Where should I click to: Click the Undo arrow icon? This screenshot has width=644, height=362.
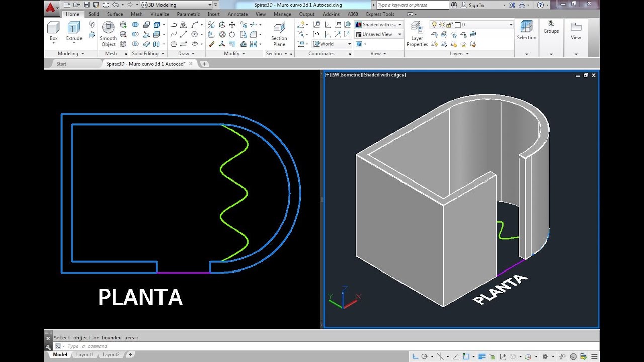[116, 5]
